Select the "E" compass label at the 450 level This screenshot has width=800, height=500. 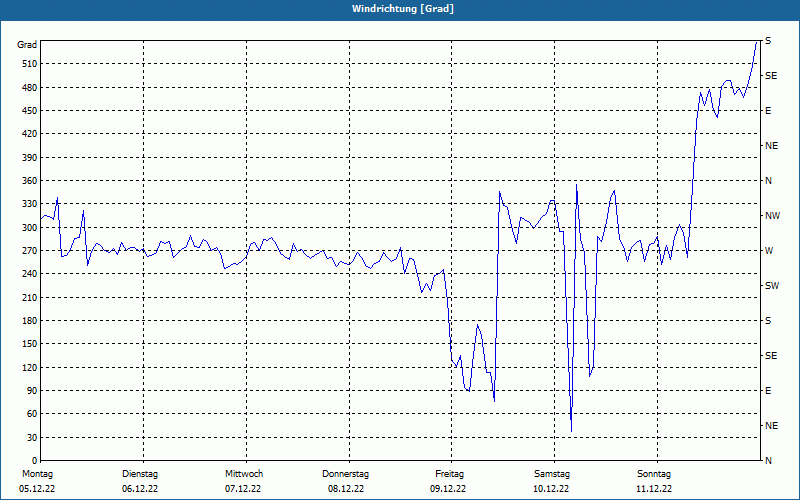[x=768, y=111]
